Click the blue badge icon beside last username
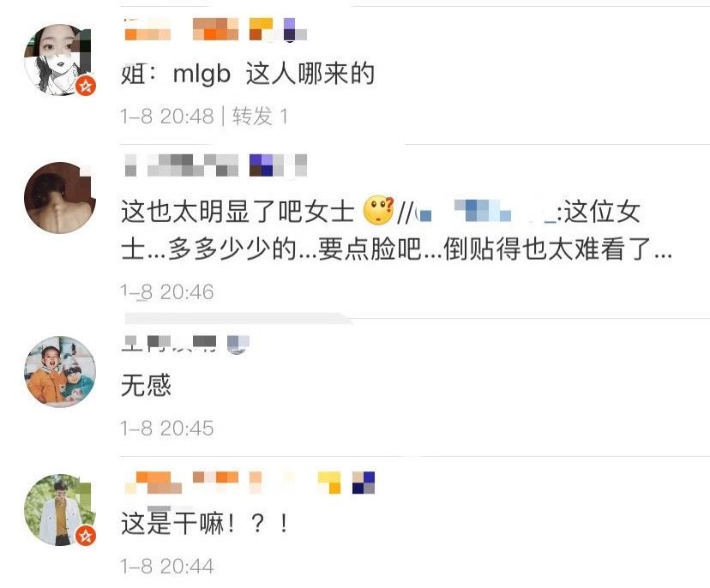 (364, 483)
